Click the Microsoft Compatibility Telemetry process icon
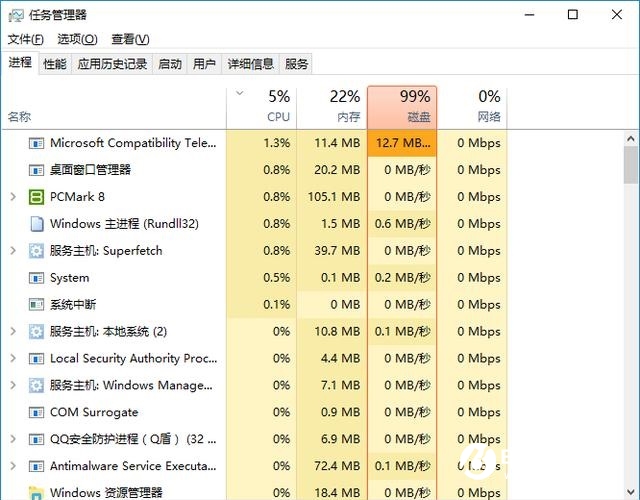The height and width of the screenshot is (500, 640). pos(36,143)
